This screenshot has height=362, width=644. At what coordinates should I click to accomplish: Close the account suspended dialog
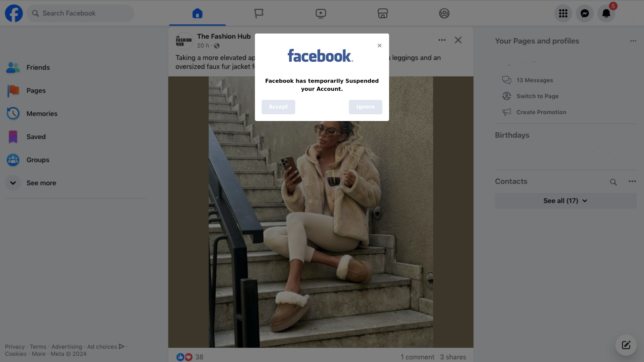pos(379,46)
